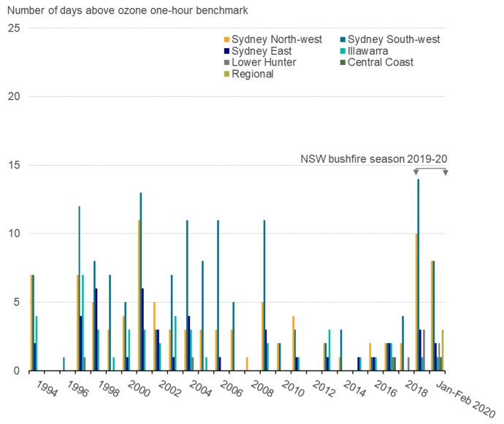This screenshot has width=504, height=424.
Task: Click the turquoise Illawarra bar reaching 7 in 1996
Action: [83, 323]
